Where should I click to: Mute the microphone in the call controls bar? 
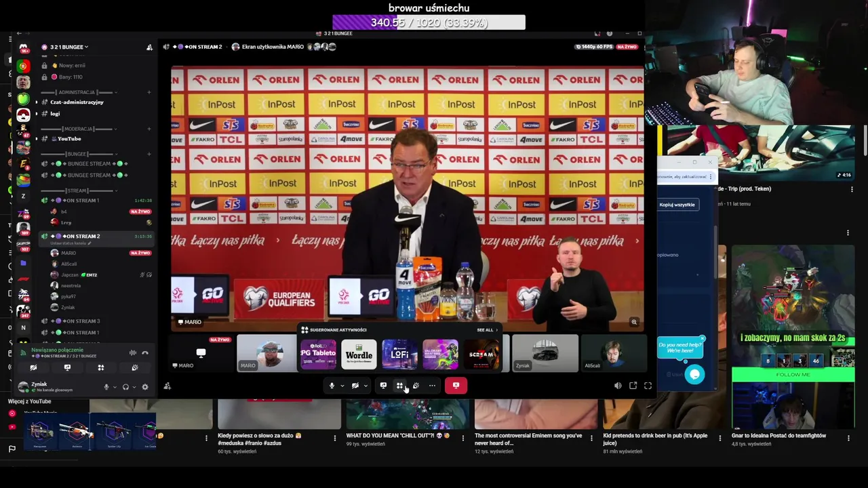click(332, 386)
